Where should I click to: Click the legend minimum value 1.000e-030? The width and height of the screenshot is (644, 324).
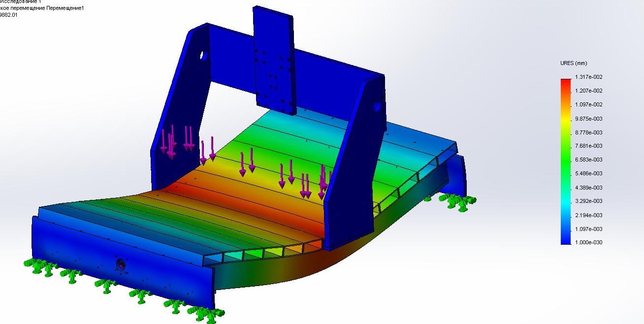[588, 243]
